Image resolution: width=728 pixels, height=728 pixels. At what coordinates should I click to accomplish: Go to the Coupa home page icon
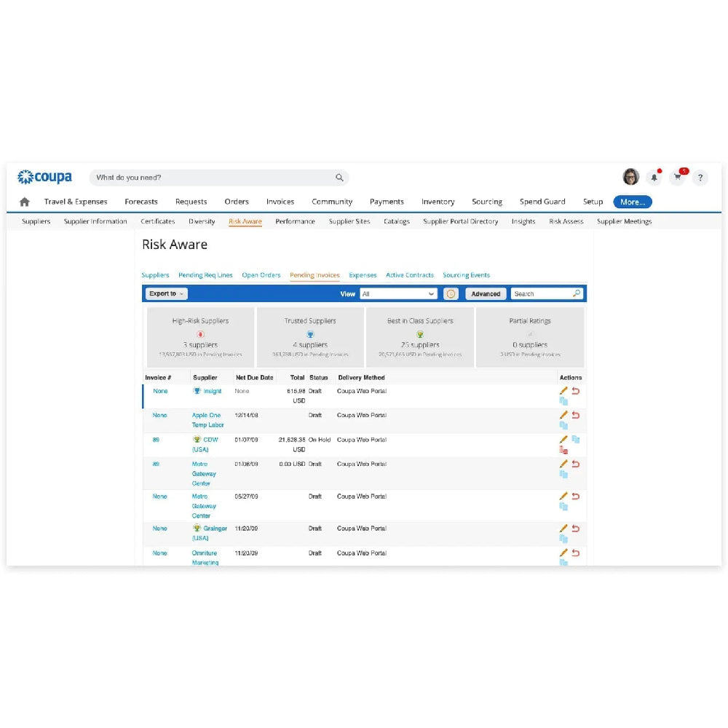tap(25, 202)
